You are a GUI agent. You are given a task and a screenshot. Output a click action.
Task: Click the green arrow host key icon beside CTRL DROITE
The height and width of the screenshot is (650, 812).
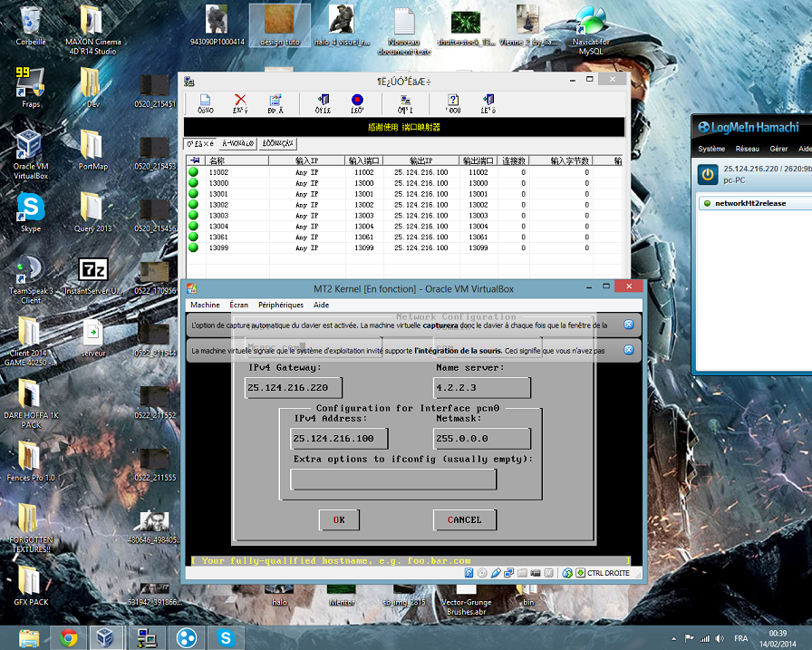coord(581,573)
